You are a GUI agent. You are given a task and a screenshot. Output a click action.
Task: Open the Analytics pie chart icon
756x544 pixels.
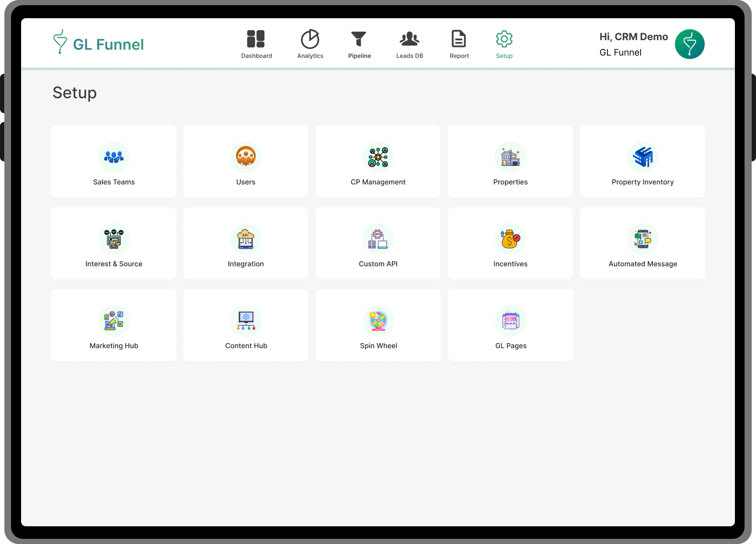coord(310,39)
